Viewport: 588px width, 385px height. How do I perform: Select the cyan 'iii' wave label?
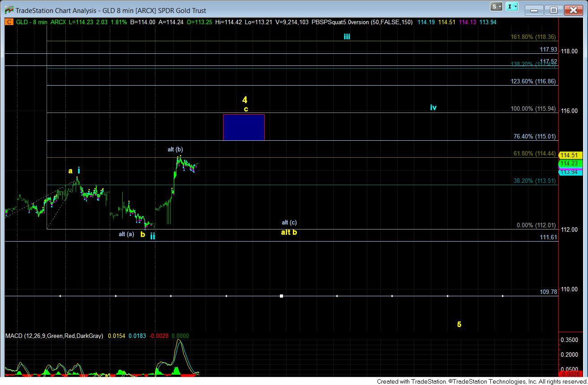click(347, 37)
